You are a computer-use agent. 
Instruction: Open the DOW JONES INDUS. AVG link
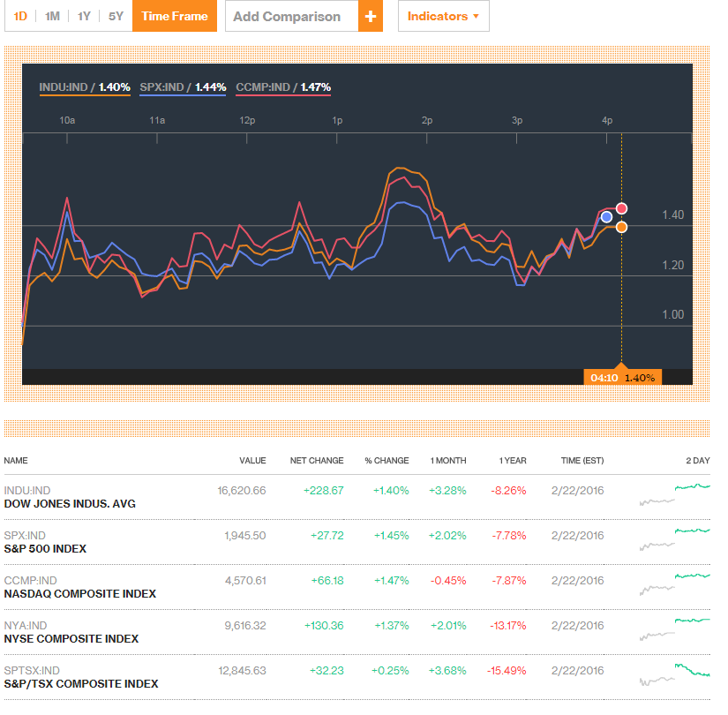[x=70, y=504]
